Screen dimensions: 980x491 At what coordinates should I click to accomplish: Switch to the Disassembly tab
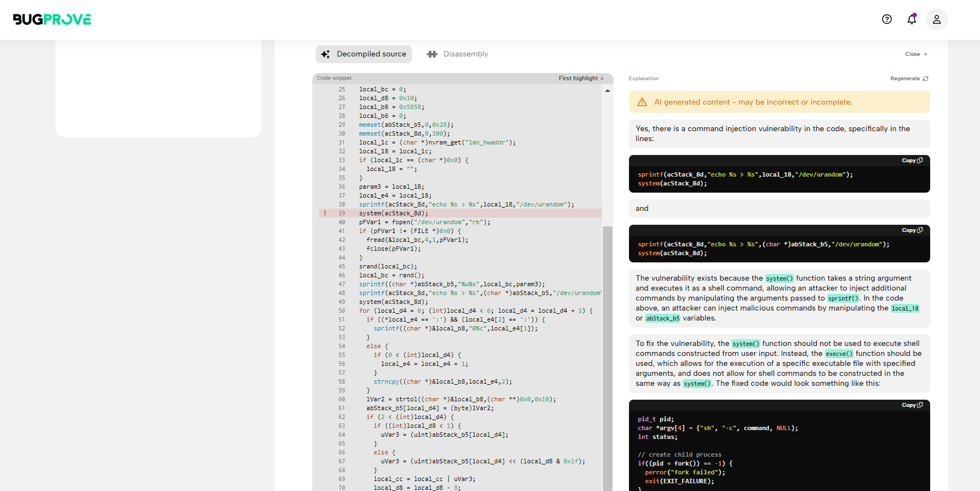pos(457,54)
